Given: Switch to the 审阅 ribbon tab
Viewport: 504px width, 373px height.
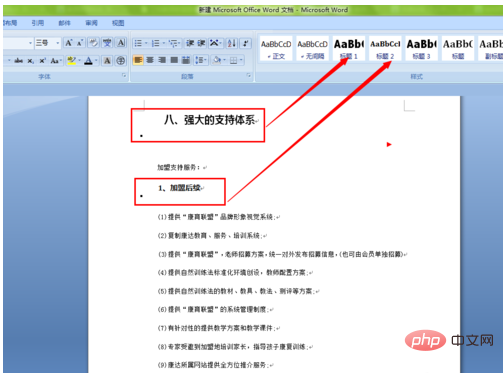Looking at the screenshot, I should 91,23.
